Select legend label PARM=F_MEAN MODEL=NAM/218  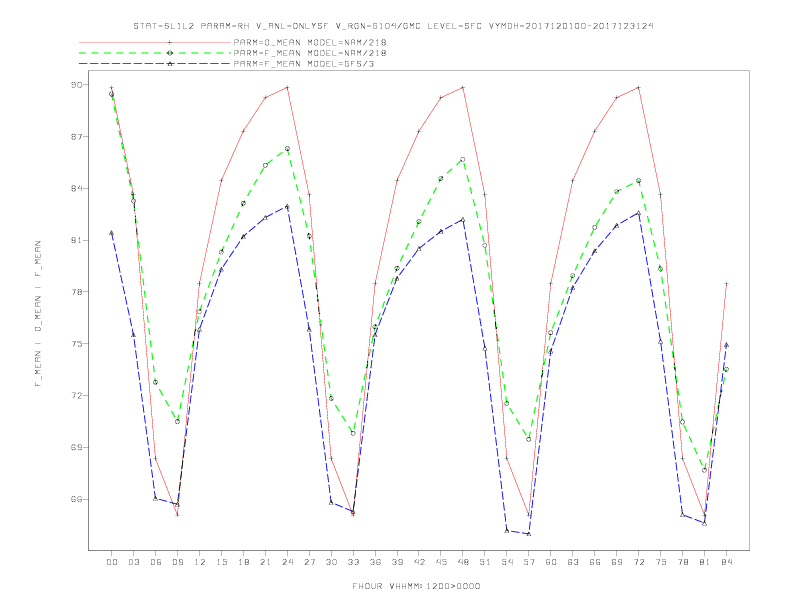[x=310, y=53]
